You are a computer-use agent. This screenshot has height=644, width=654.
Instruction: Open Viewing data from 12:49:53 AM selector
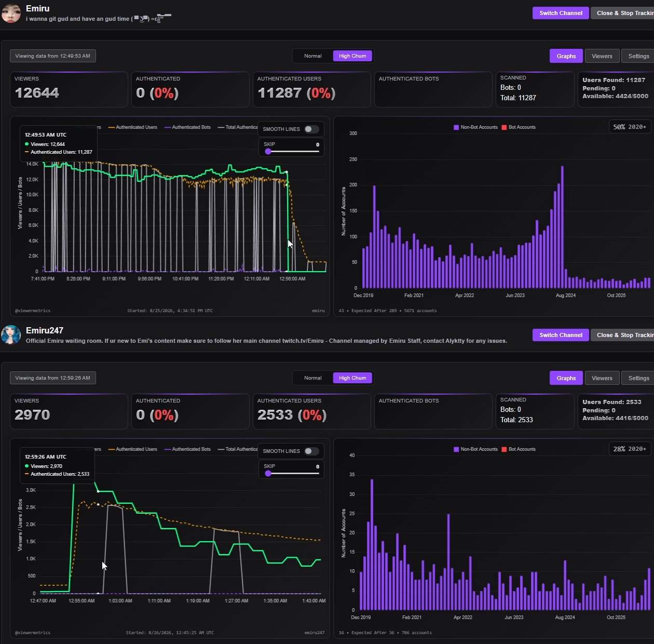pos(53,56)
